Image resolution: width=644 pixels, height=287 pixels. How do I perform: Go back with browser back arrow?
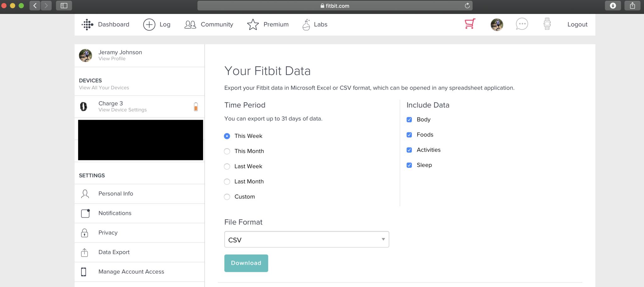pyautogui.click(x=35, y=5)
